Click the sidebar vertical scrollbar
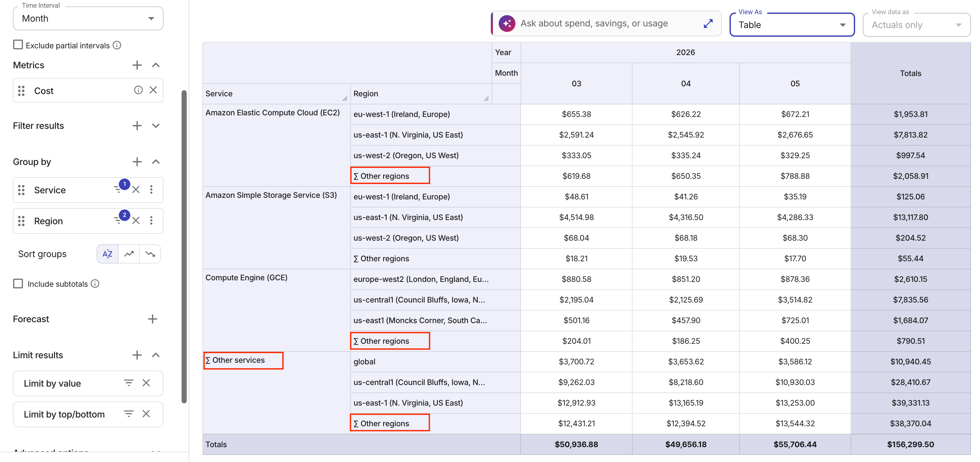The image size is (980, 462). 184,246
